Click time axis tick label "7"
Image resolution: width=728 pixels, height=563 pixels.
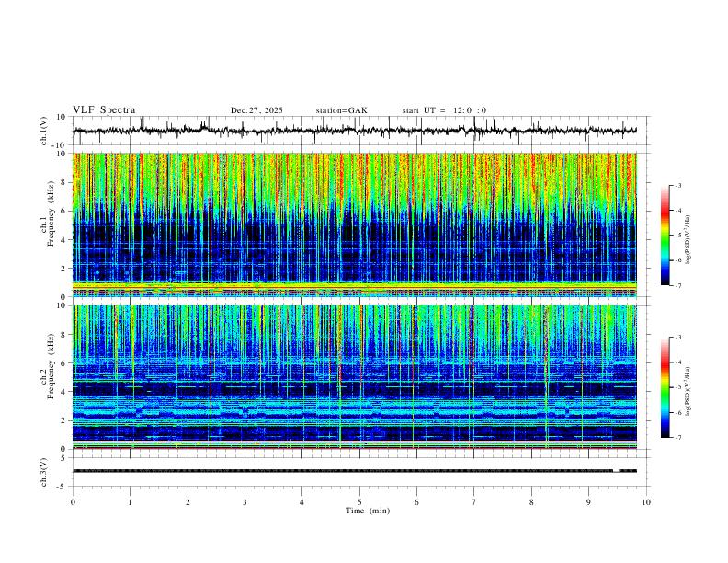[x=474, y=502]
